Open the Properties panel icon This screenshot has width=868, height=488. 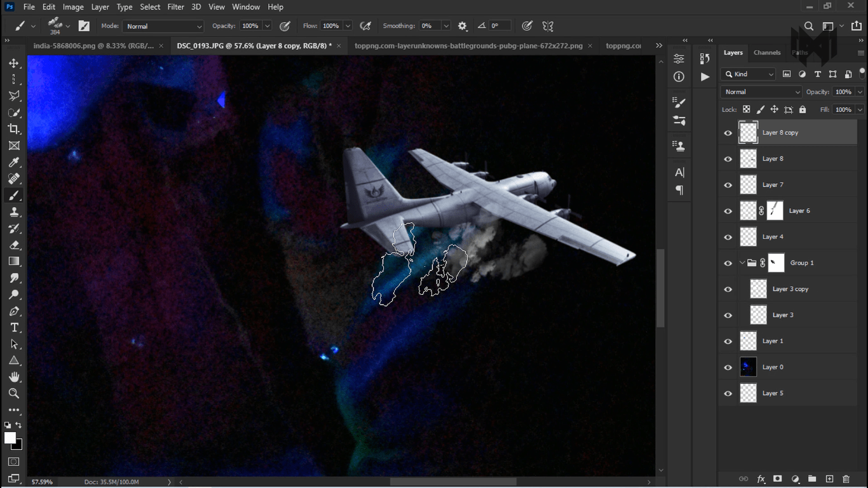pyautogui.click(x=679, y=58)
